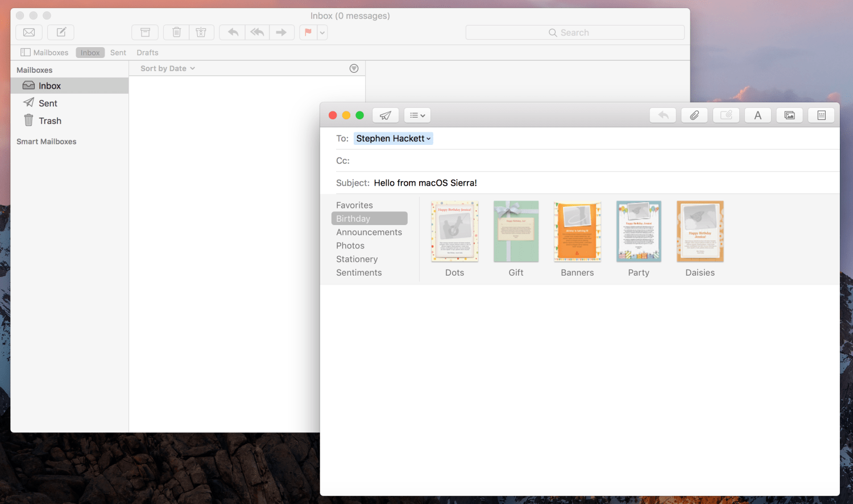Show the format bar with the A icon

[758, 115]
